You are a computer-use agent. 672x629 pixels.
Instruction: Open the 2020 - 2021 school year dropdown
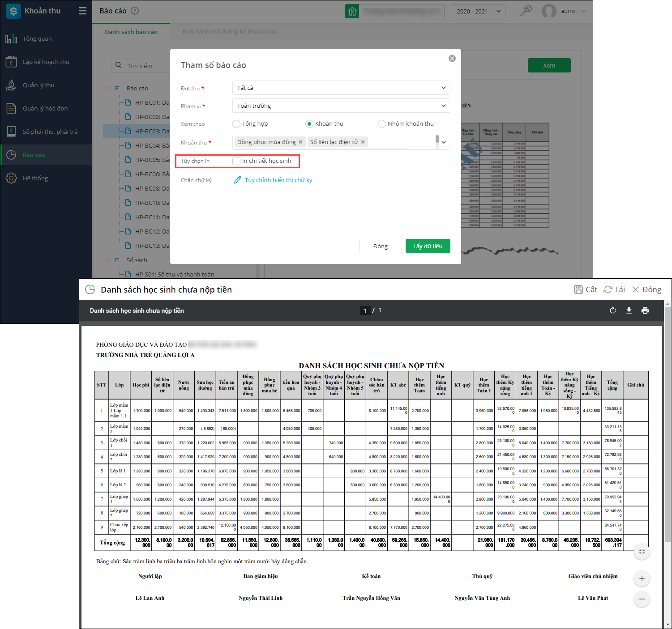(479, 11)
